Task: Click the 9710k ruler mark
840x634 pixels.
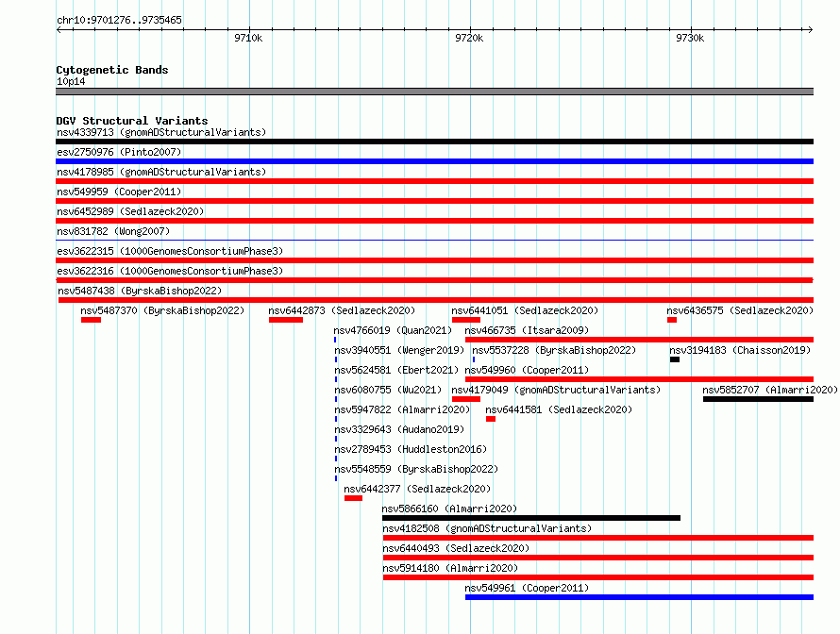Action: (248, 38)
